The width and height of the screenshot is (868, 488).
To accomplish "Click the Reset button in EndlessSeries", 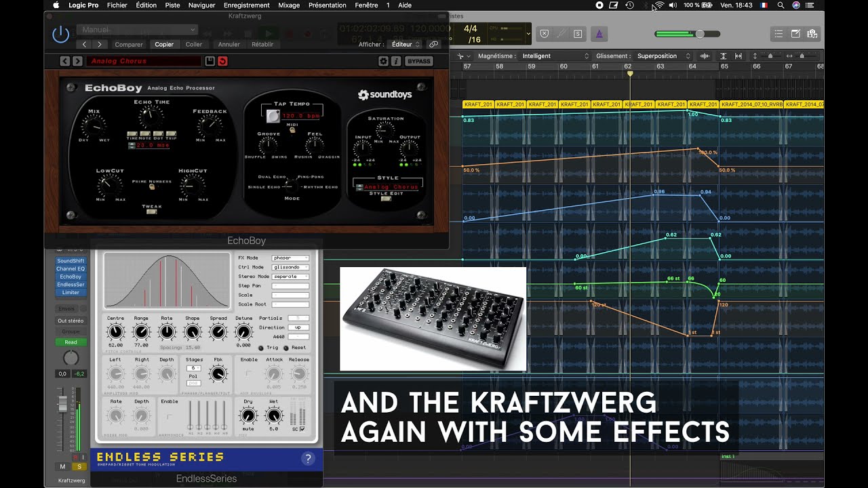I will click(287, 348).
